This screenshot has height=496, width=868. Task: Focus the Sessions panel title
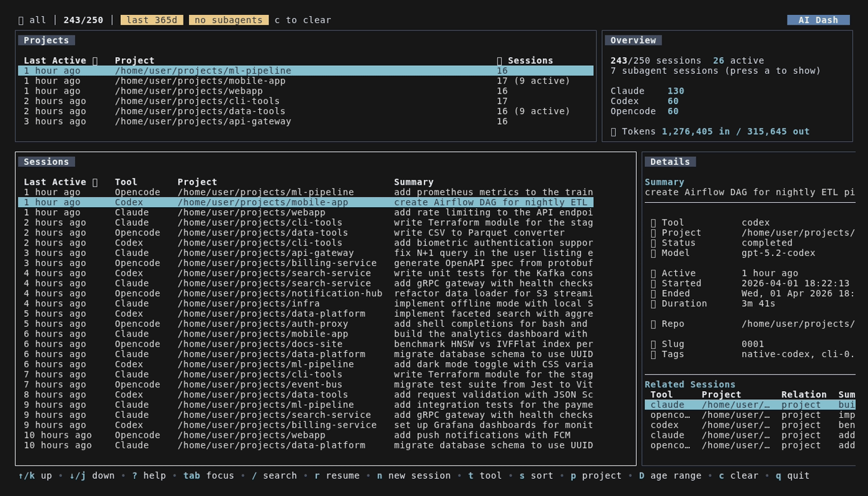(46, 162)
